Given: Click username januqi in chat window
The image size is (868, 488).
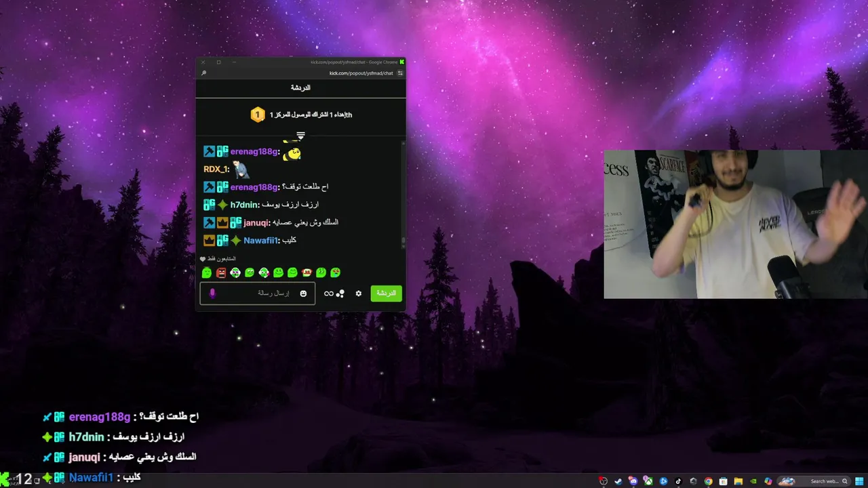Looking at the screenshot, I should click(x=257, y=222).
